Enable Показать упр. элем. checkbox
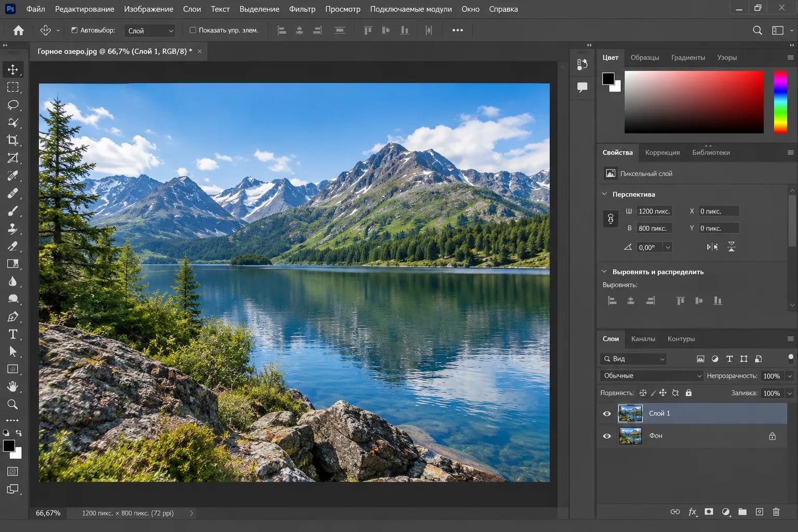The width and height of the screenshot is (798, 532). click(193, 30)
